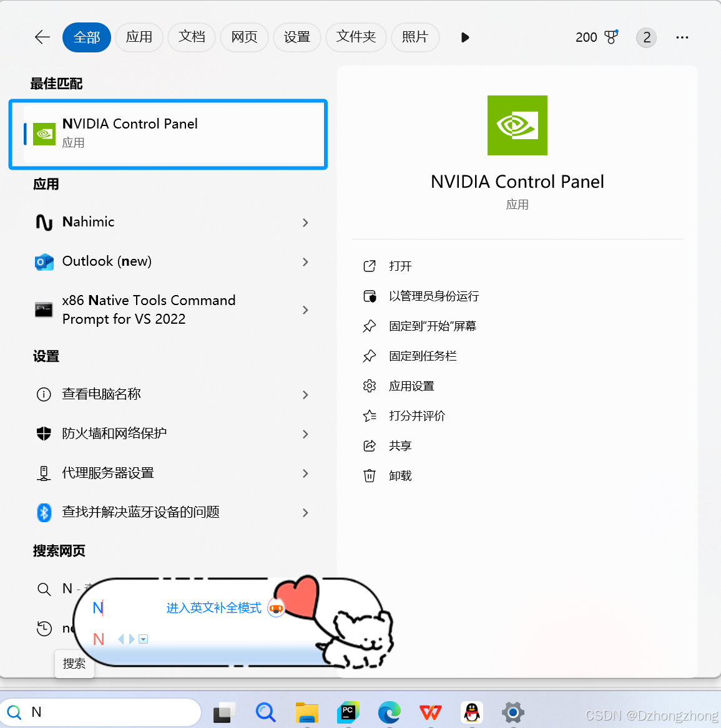This screenshot has width=721, height=728.
Task: Choose 固定到任务栏
Action: 423,356
